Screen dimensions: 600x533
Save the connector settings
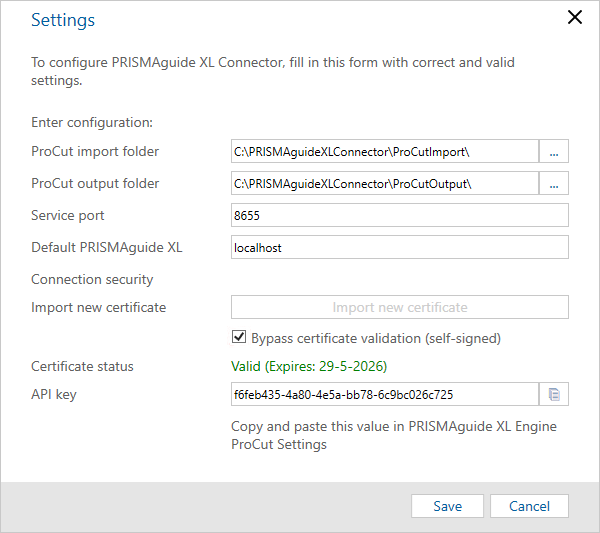click(x=447, y=506)
